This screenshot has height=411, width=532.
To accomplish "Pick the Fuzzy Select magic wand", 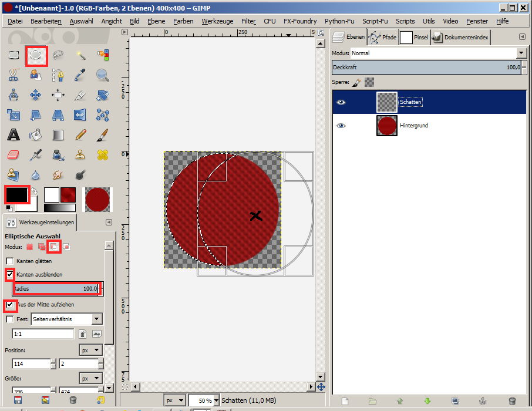I will (x=80, y=55).
